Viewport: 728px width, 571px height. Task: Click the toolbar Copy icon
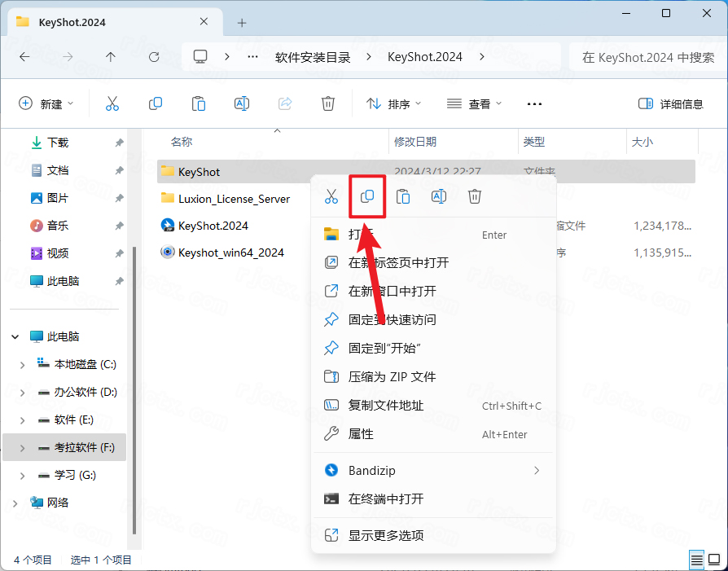(155, 103)
